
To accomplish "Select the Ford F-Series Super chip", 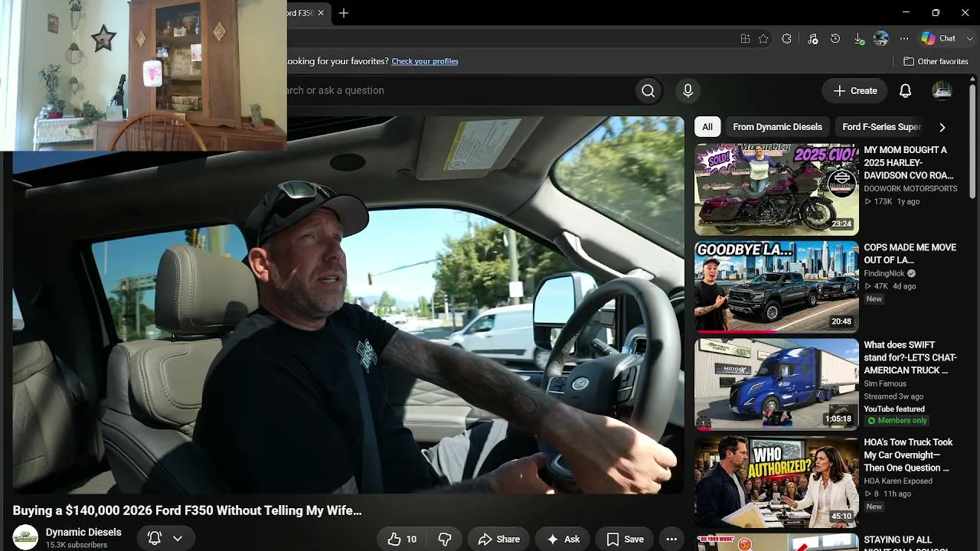I will [881, 127].
